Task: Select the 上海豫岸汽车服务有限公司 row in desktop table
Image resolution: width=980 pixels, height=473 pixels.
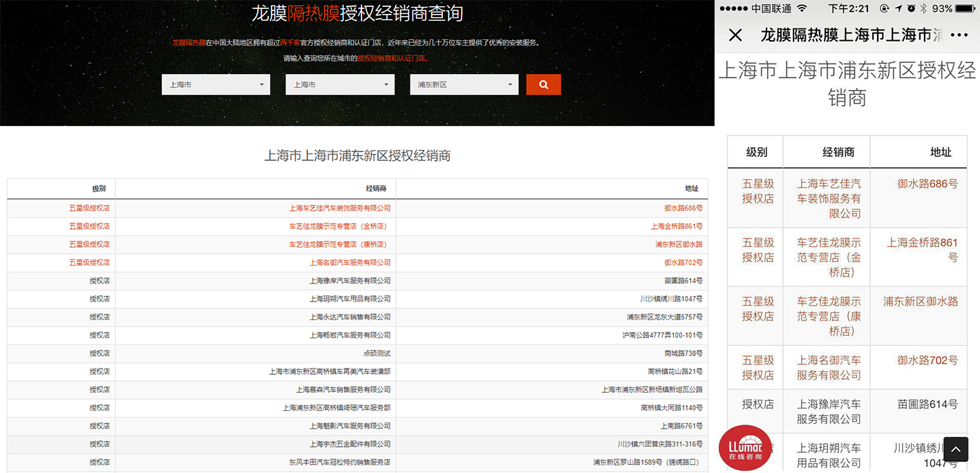Action: point(350,281)
